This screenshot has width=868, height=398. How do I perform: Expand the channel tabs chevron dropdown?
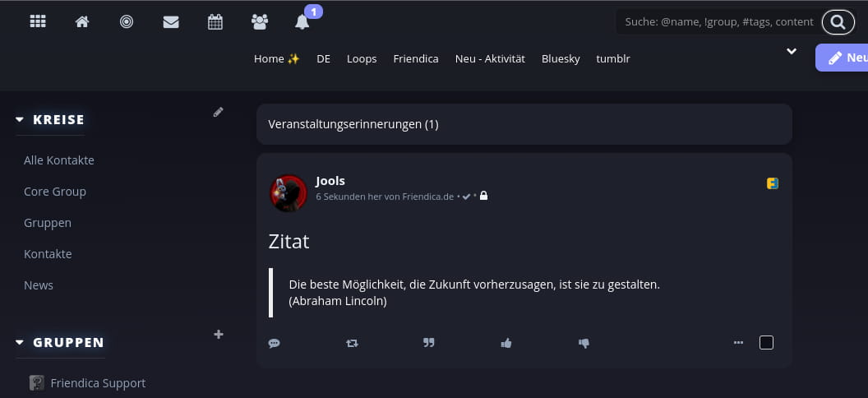pos(791,51)
